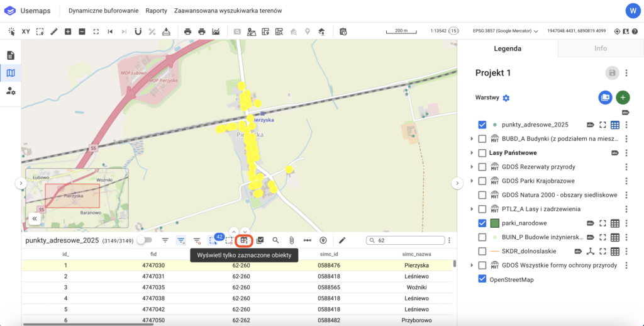
Task: Expand the PTLZ_A Lasy i zadrzewienia layer
Action: coord(472,209)
